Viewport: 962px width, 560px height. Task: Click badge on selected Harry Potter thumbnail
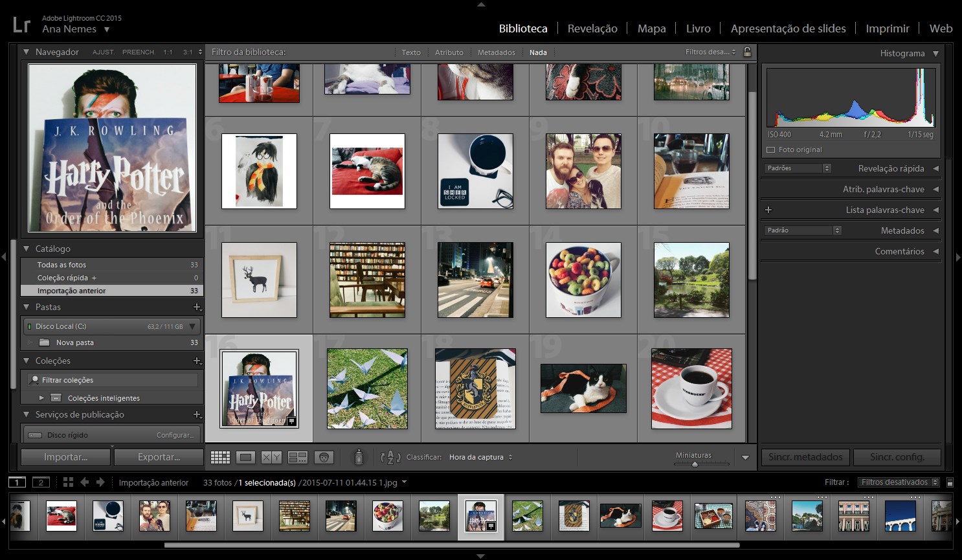(x=291, y=421)
